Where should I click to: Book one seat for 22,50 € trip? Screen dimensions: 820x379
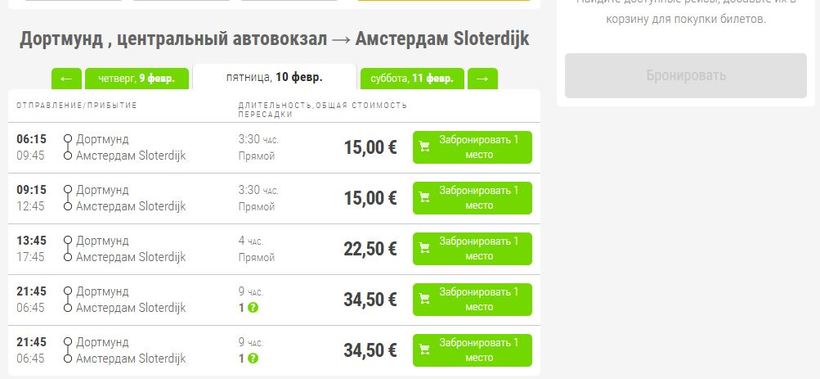tap(472, 249)
